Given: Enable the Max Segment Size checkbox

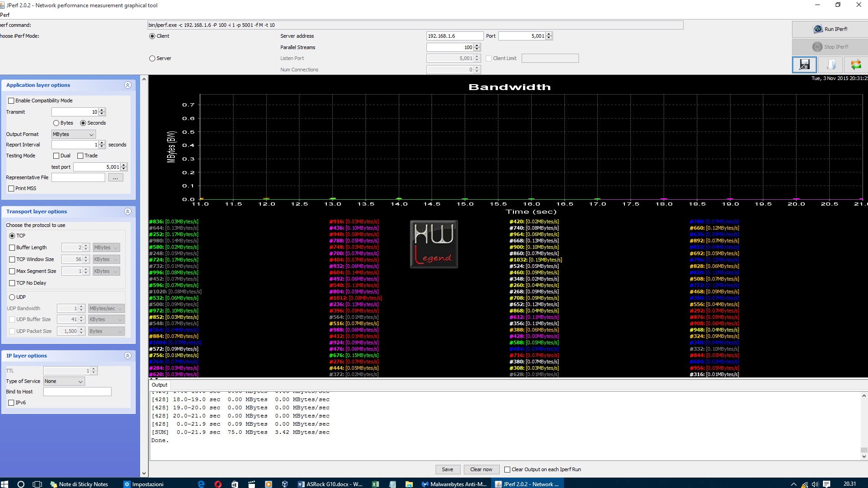Looking at the screenshot, I should click(12, 271).
